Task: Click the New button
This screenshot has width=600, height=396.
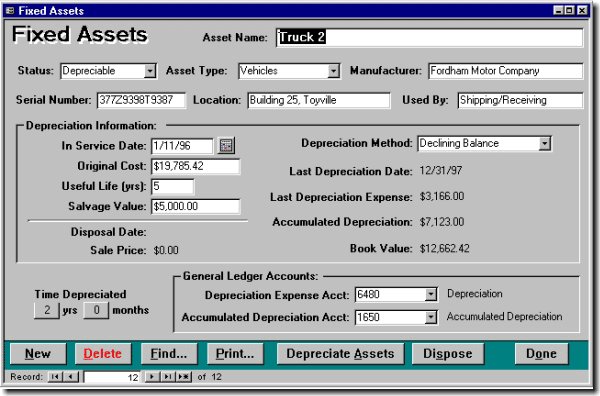Action: point(38,354)
